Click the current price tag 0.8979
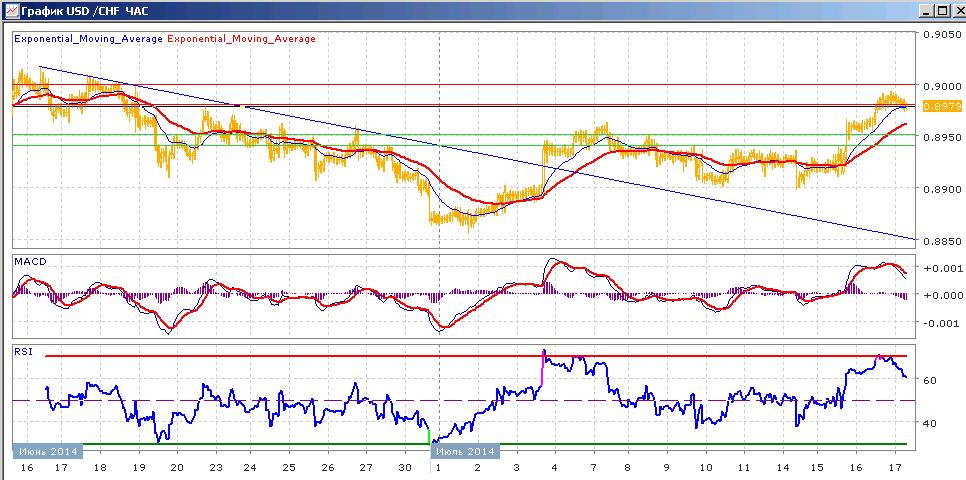 [x=943, y=106]
